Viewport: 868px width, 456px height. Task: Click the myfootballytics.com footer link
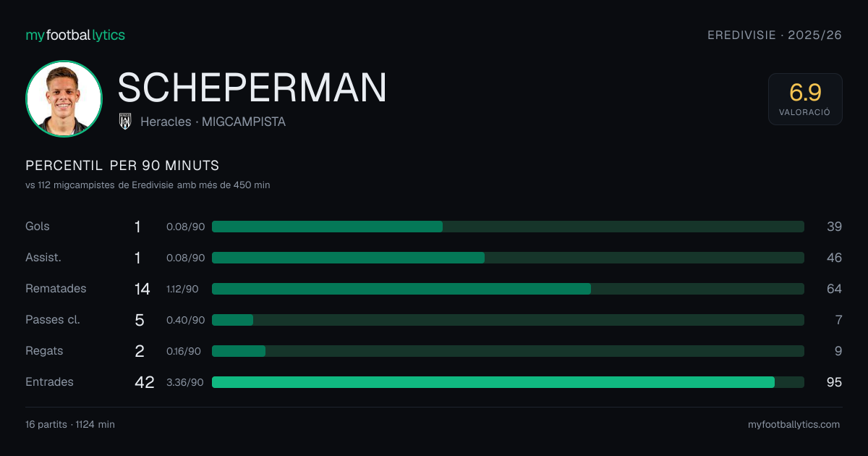pyautogui.click(x=794, y=425)
